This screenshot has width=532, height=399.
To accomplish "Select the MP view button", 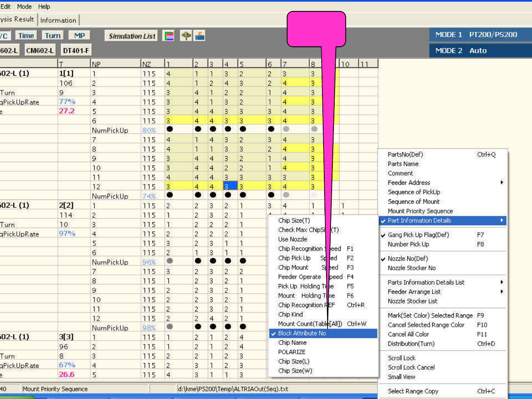I will (79, 36).
